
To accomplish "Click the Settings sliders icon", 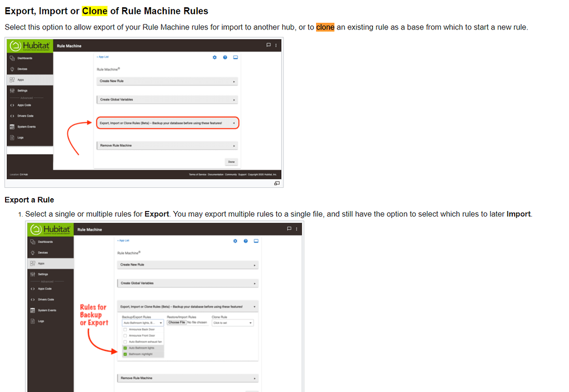I will (x=33, y=274).
